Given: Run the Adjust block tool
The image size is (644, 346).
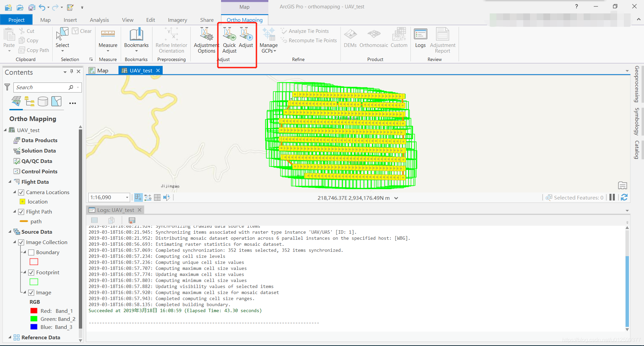Looking at the screenshot, I should tap(246, 38).
